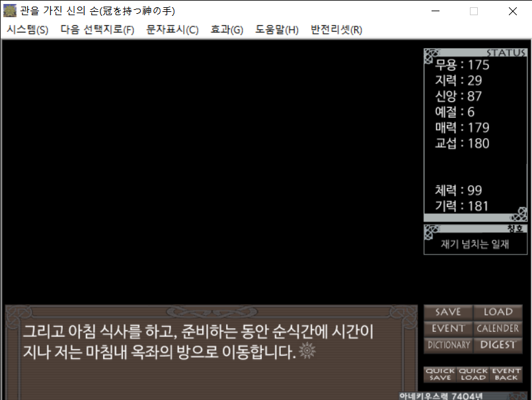
Task: Click the 지력 : 29 stat
Action: (x=459, y=81)
